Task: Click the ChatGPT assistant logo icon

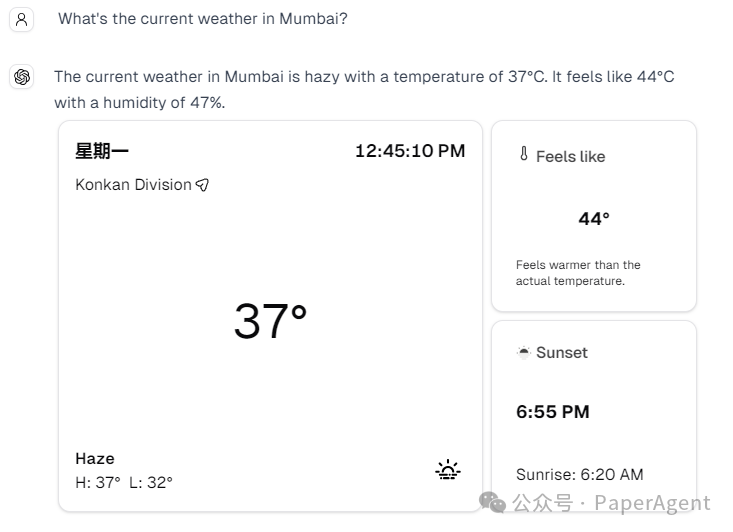Action: click(x=22, y=77)
